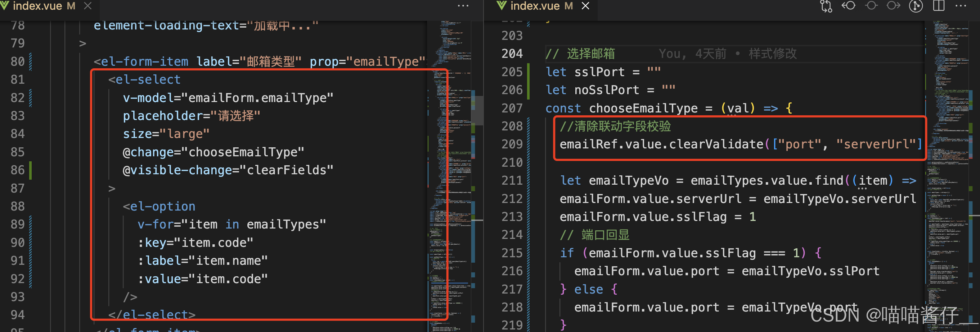Open more actions menu for the right editor
The image size is (980, 332).
pyautogui.click(x=961, y=6)
